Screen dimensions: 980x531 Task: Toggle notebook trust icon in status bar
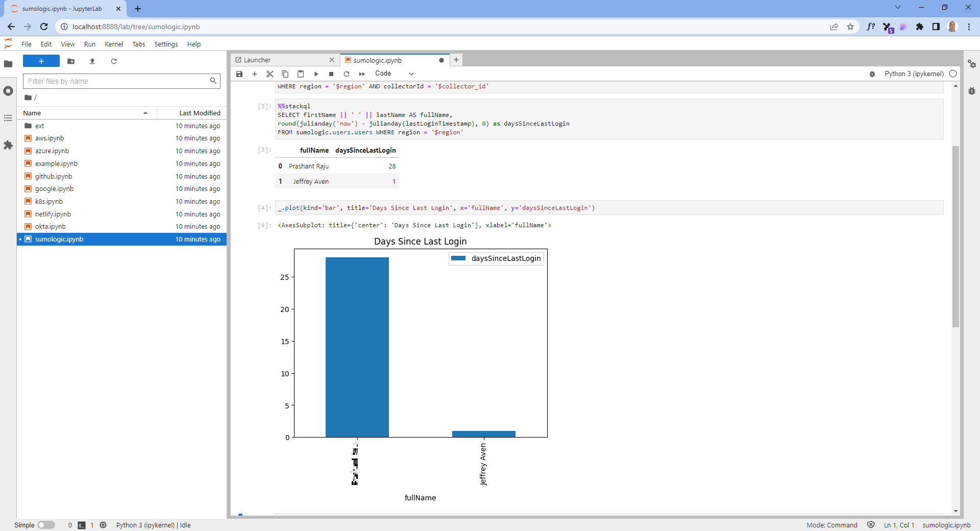tap(871, 525)
